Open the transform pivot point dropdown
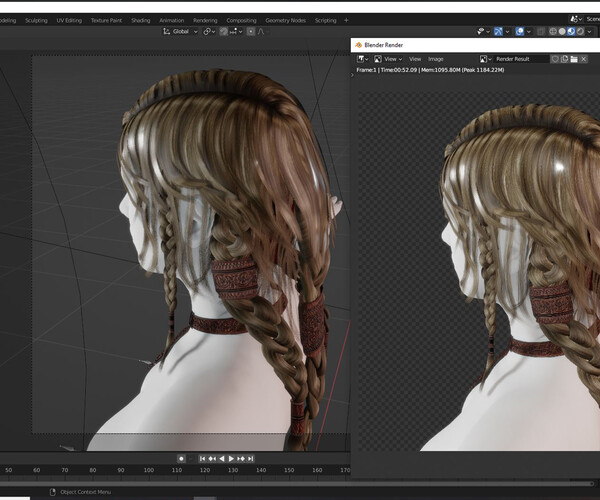 pos(209,31)
